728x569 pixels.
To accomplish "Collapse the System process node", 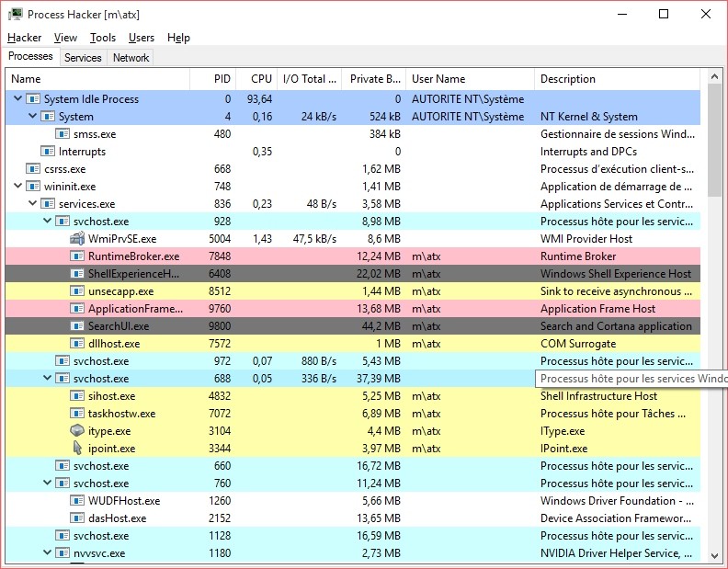I will (x=32, y=116).
